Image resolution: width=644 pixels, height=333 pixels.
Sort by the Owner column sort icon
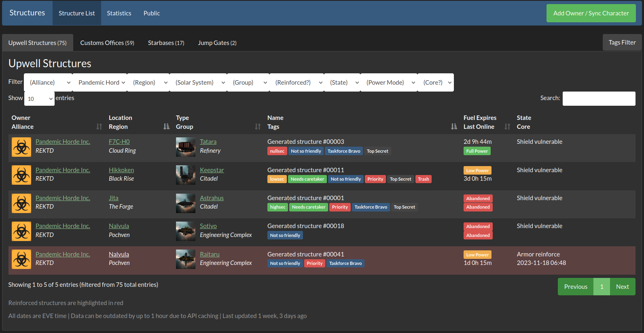coord(99,127)
